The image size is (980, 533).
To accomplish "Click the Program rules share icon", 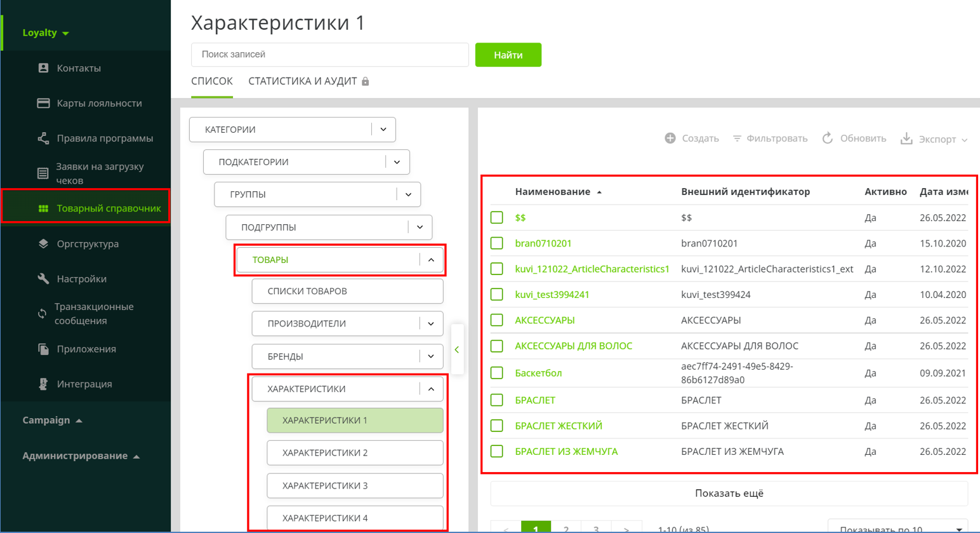I will (x=43, y=138).
